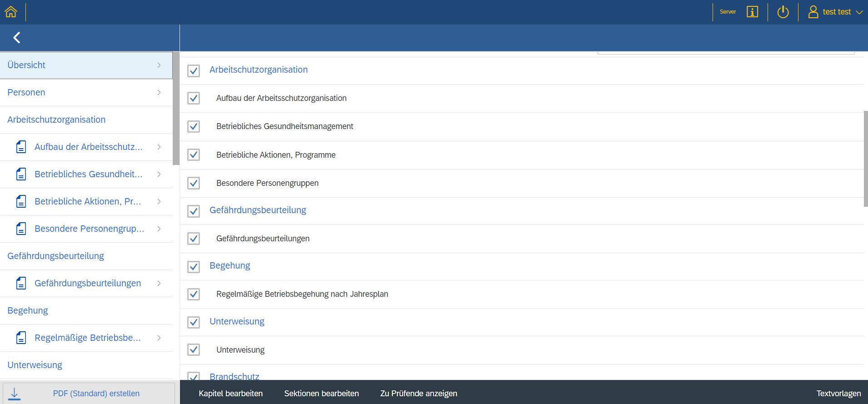Open the Unterweisung chapter link in list

pos(237,321)
